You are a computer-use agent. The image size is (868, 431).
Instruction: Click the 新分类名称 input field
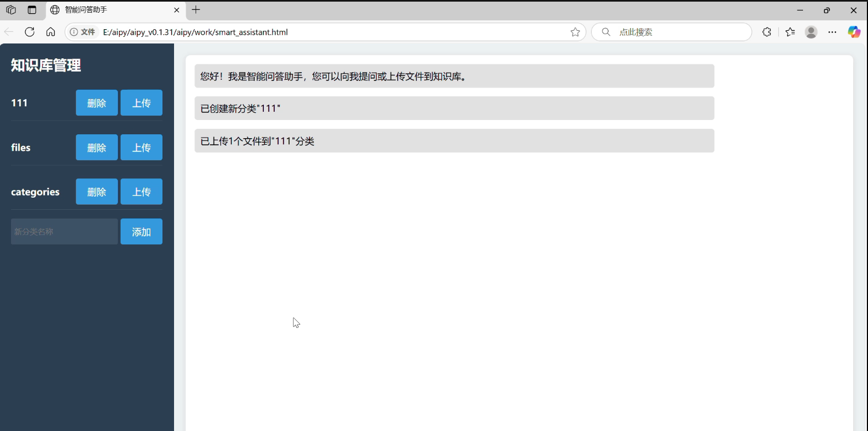(x=64, y=232)
